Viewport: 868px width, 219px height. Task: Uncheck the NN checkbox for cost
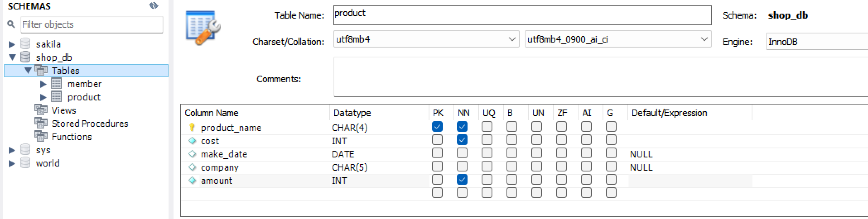[462, 140]
